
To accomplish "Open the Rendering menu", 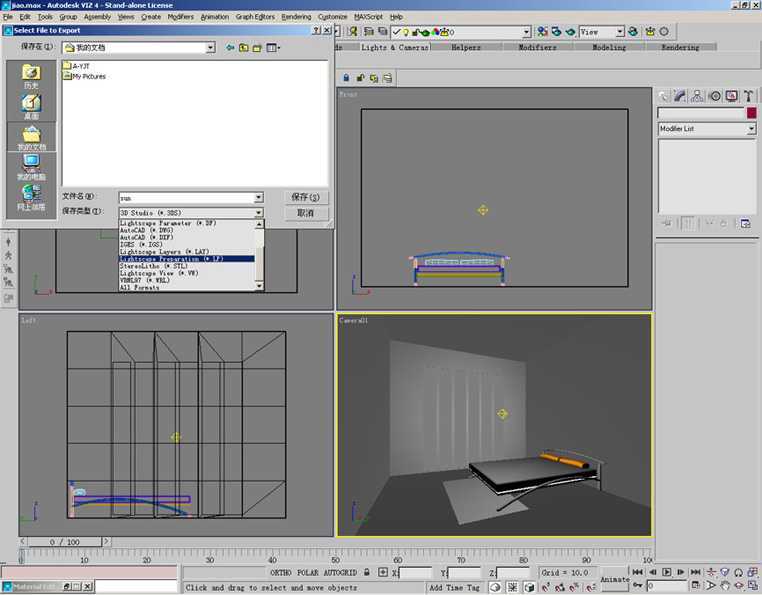I will coord(296,17).
